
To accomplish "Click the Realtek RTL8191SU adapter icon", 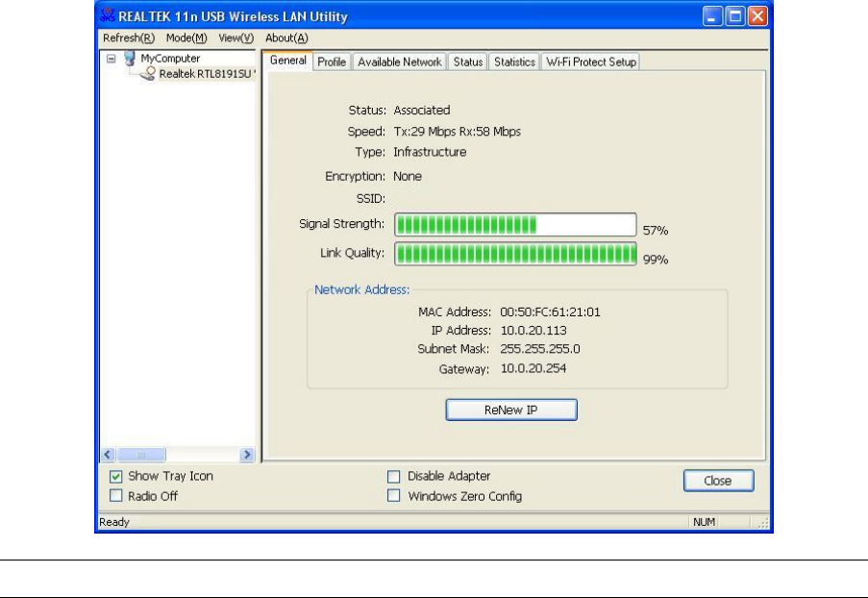I will coord(147,74).
